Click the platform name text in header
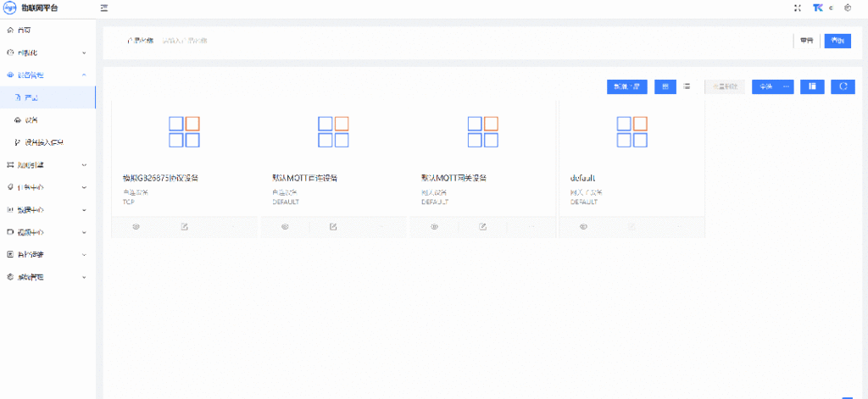 coord(38,8)
